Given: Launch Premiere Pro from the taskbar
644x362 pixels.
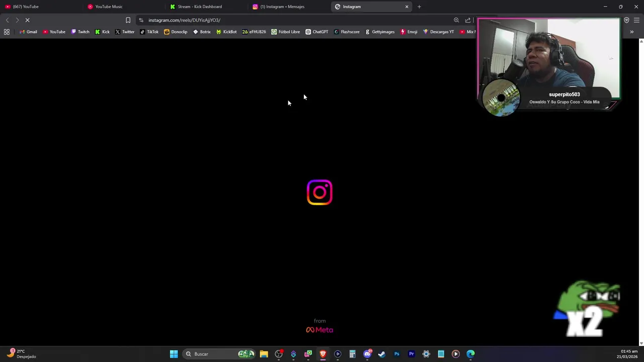Looking at the screenshot, I should tap(411, 354).
